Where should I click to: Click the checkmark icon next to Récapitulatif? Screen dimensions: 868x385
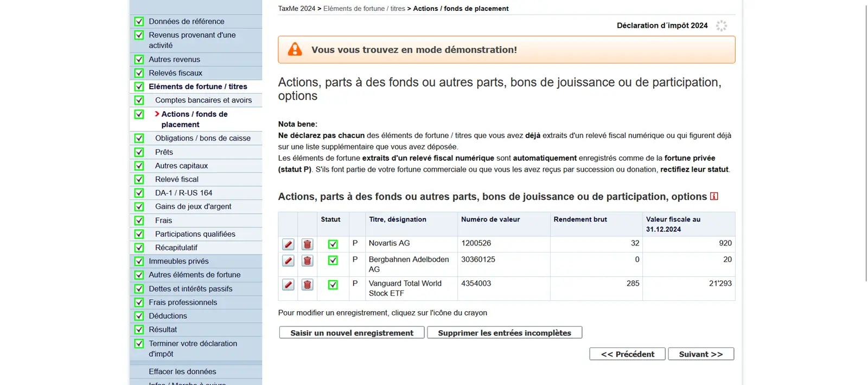[139, 248]
